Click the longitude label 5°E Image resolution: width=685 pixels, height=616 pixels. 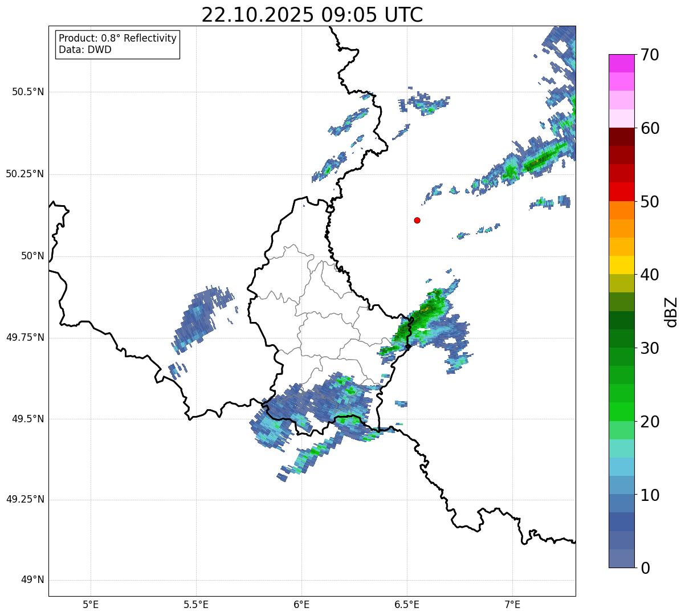[91, 605]
